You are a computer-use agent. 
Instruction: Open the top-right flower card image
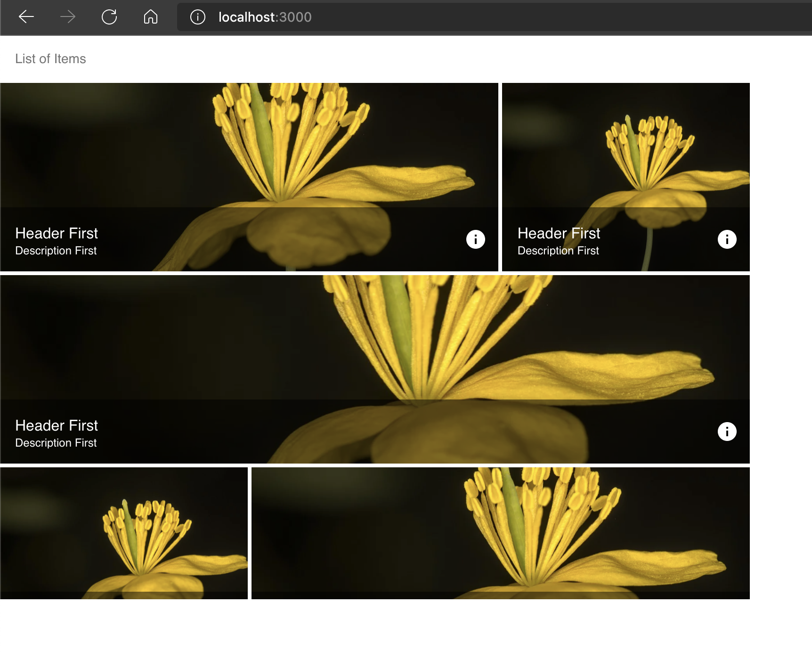pyautogui.click(x=625, y=141)
